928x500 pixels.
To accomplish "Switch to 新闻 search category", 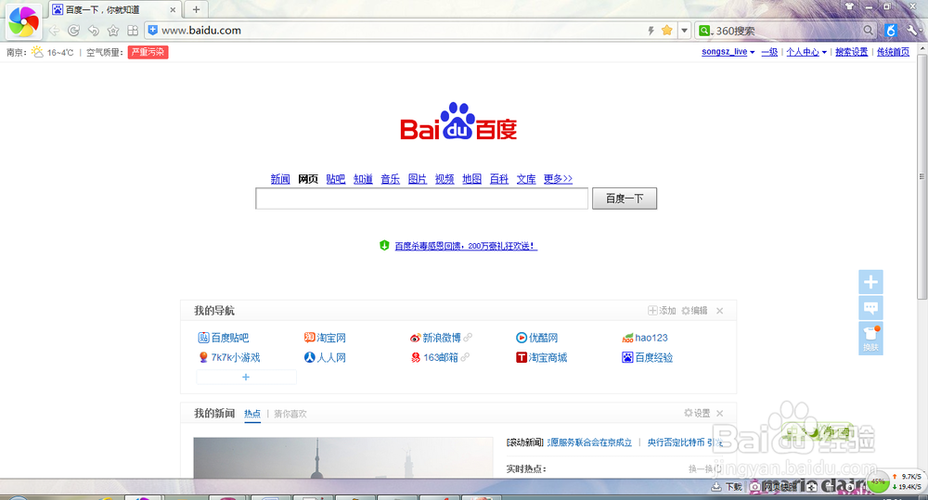I will coord(281,179).
